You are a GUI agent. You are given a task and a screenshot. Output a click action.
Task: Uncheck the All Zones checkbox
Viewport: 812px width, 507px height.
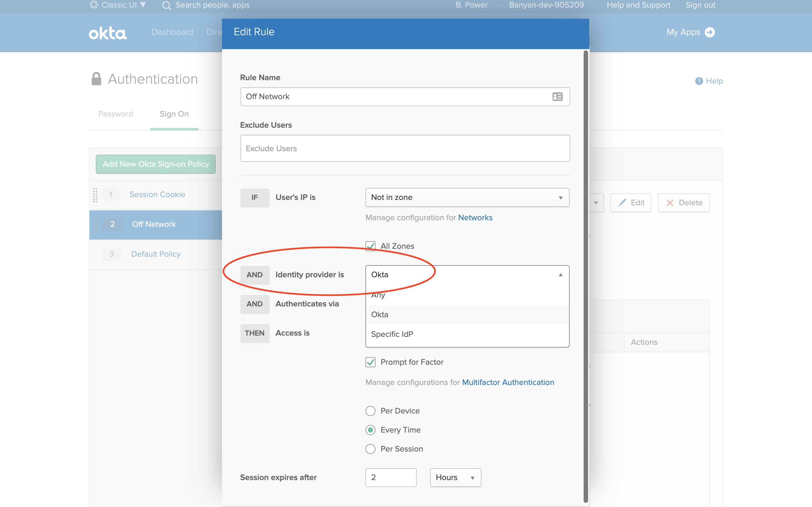[x=370, y=246]
